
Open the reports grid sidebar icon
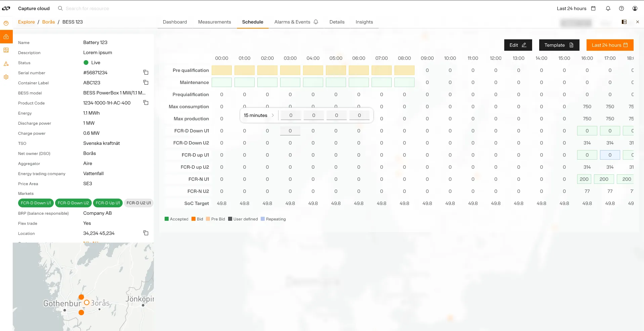pos(6,50)
